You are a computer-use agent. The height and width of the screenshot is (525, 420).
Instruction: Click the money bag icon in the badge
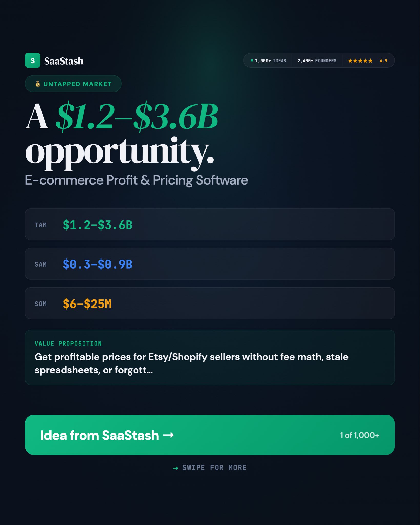pyautogui.click(x=38, y=84)
